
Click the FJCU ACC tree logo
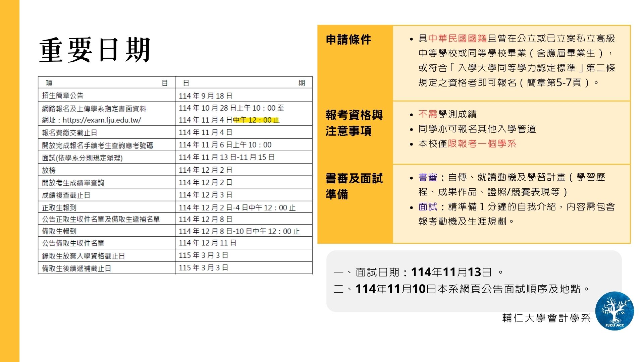614,310
